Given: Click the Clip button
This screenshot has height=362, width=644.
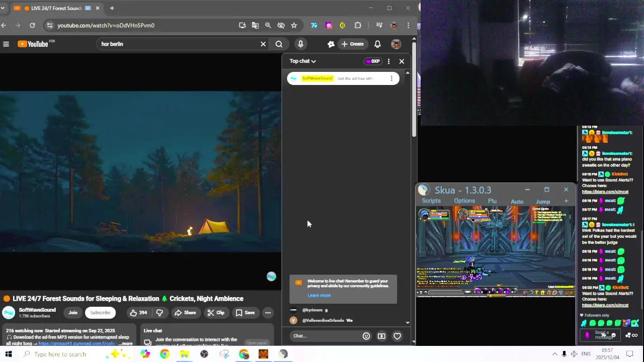Looking at the screenshot, I should tap(216, 313).
